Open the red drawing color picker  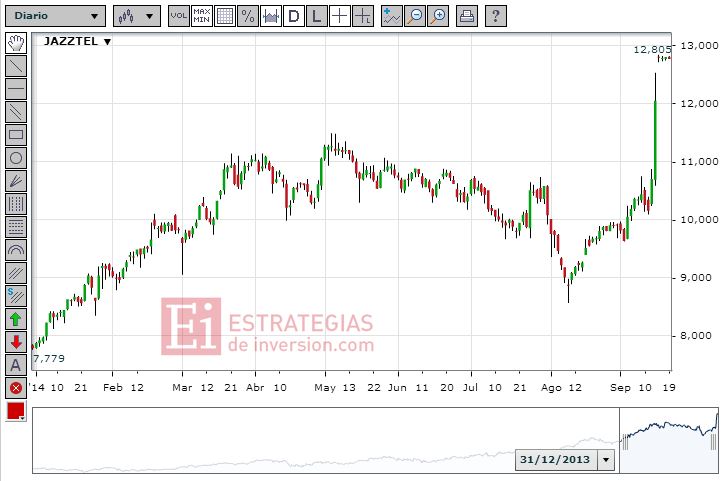pos(16,411)
